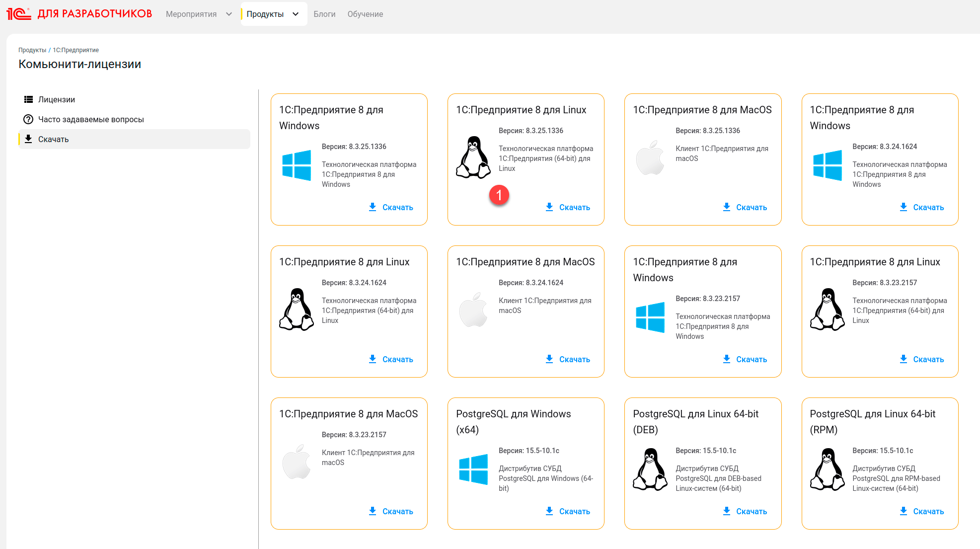Screen dimensions: 980x549
Task: Select Скачать in the left sidebar
Action: tap(53, 139)
